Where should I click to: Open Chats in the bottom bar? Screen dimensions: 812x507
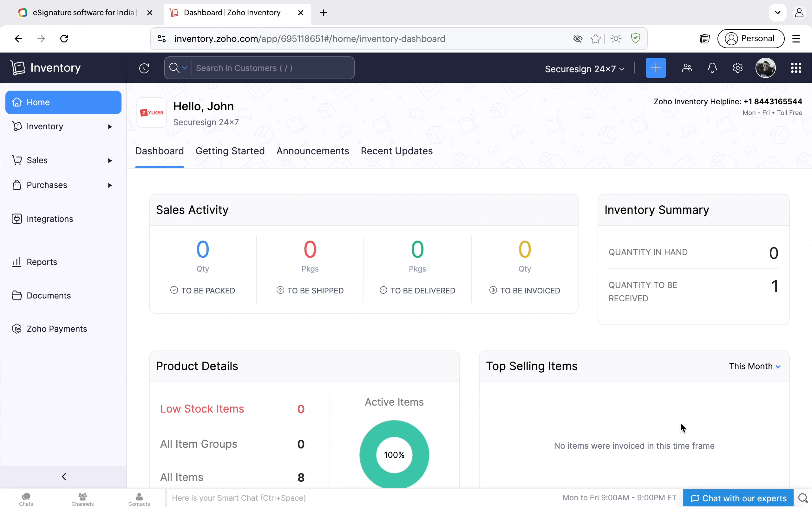26,499
